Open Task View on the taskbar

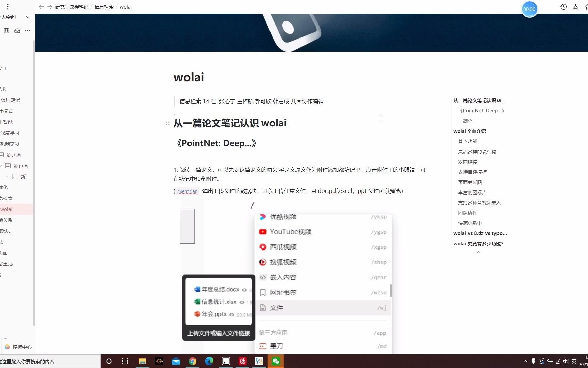click(x=125, y=361)
